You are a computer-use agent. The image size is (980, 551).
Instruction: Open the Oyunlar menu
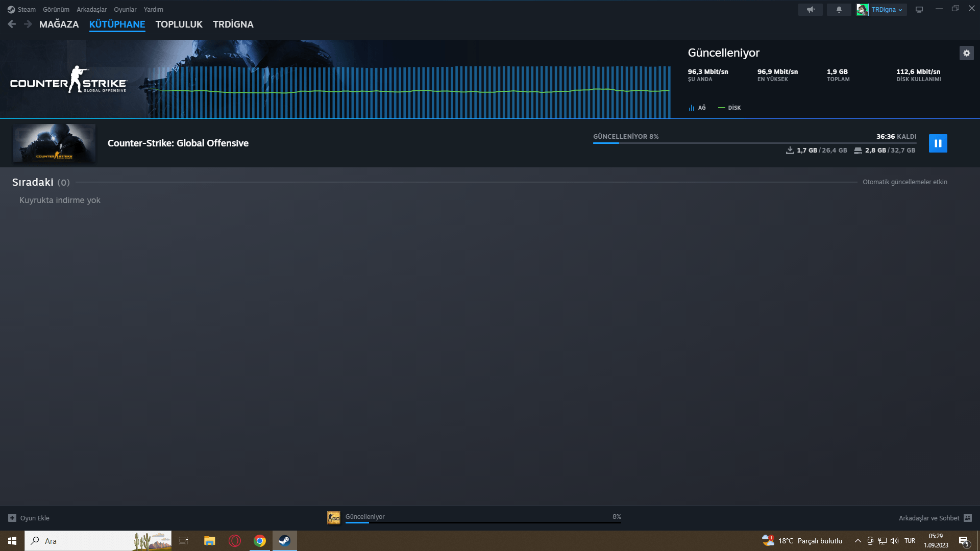(125, 10)
